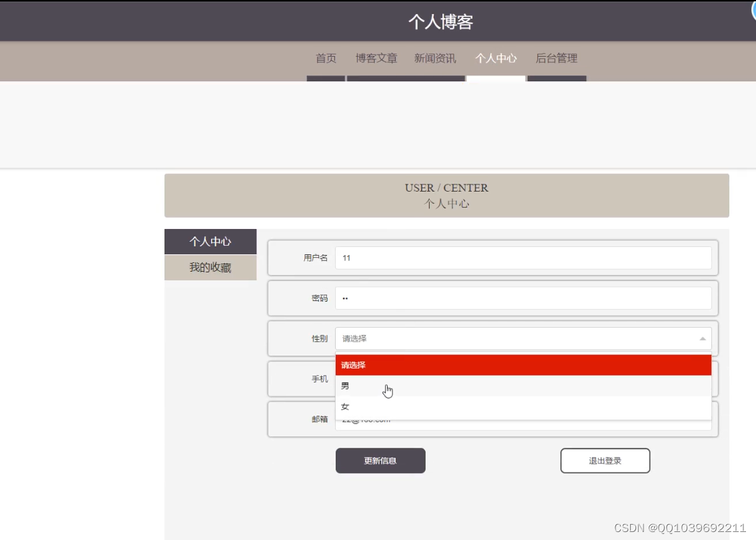Focus the 密码 password field

[x=523, y=298]
